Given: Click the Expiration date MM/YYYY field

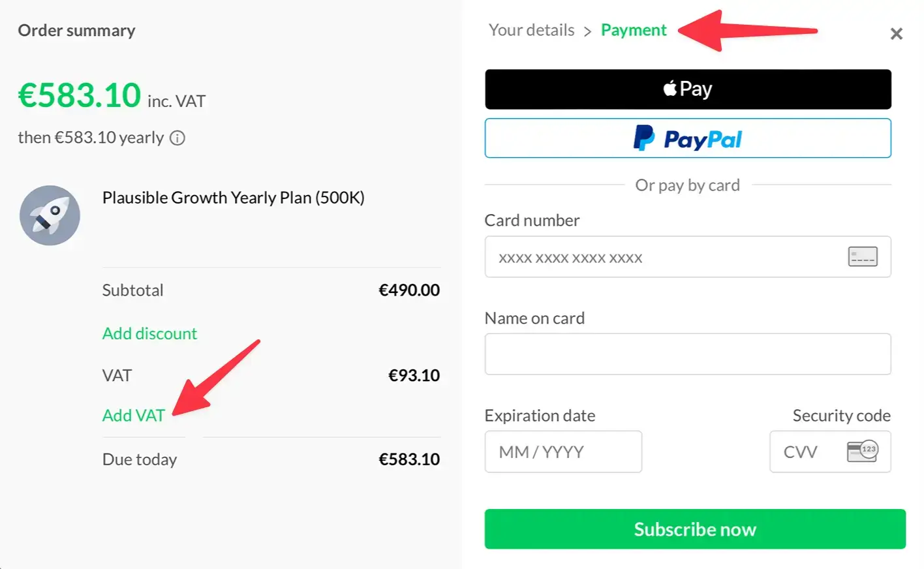Looking at the screenshot, I should coord(562,451).
